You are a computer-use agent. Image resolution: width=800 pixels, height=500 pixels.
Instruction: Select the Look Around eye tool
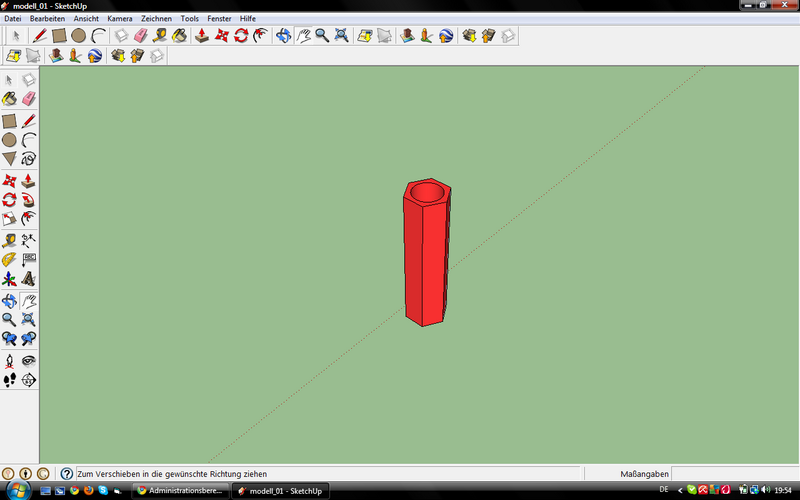point(29,361)
